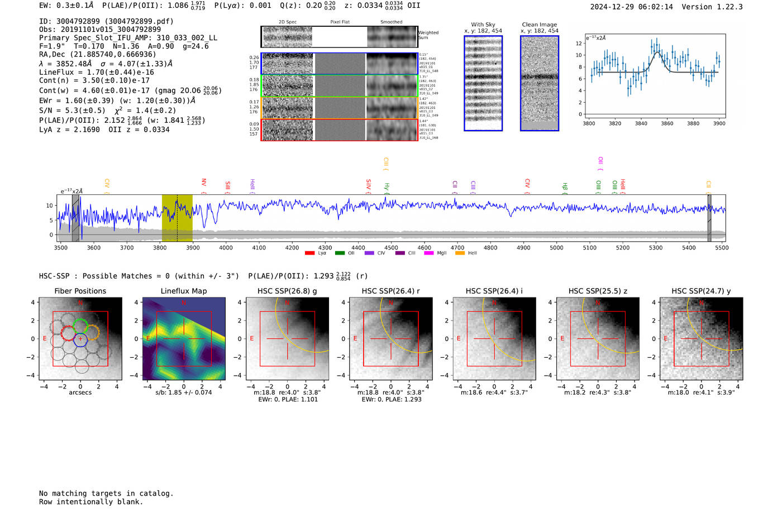Click the magenta OII line marker
Image resolution: width=782 pixels, height=532 pixels.
point(600,163)
